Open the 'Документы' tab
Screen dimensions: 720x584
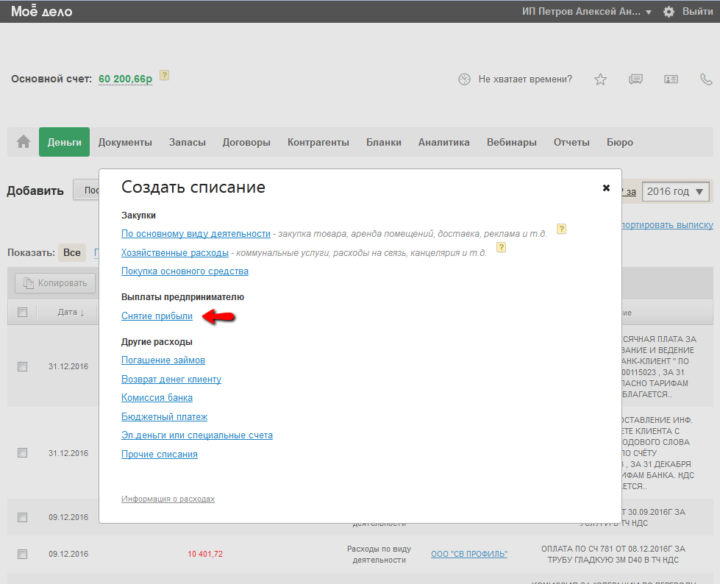point(125,142)
